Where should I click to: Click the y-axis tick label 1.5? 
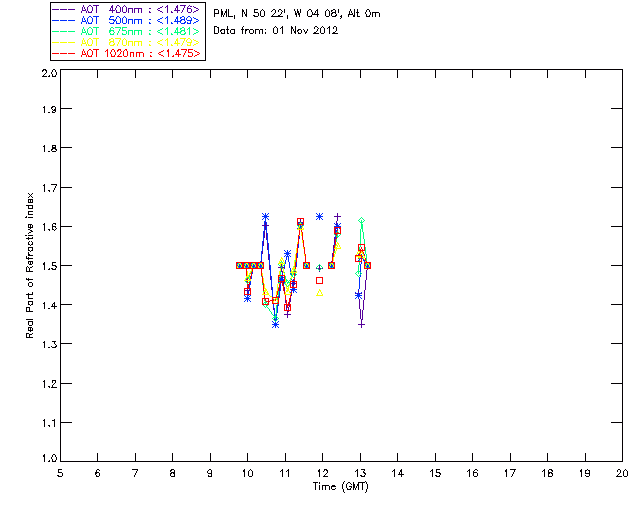coord(49,266)
